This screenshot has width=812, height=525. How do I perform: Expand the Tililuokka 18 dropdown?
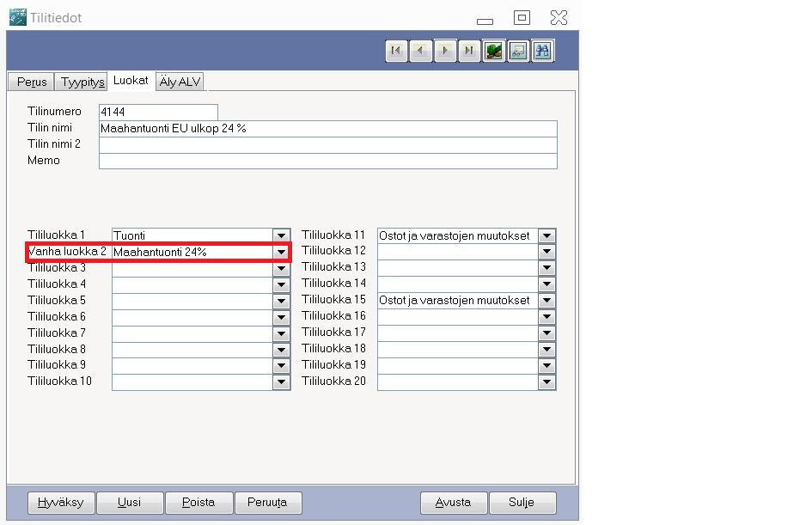[x=546, y=350]
